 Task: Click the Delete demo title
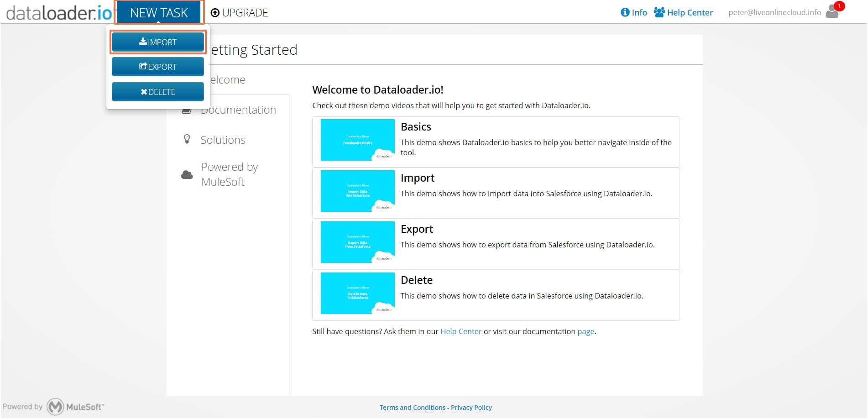pyautogui.click(x=417, y=280)
